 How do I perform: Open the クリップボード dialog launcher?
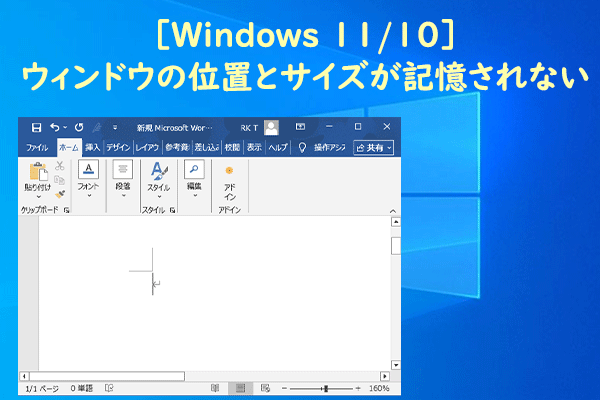coord(67,210)
